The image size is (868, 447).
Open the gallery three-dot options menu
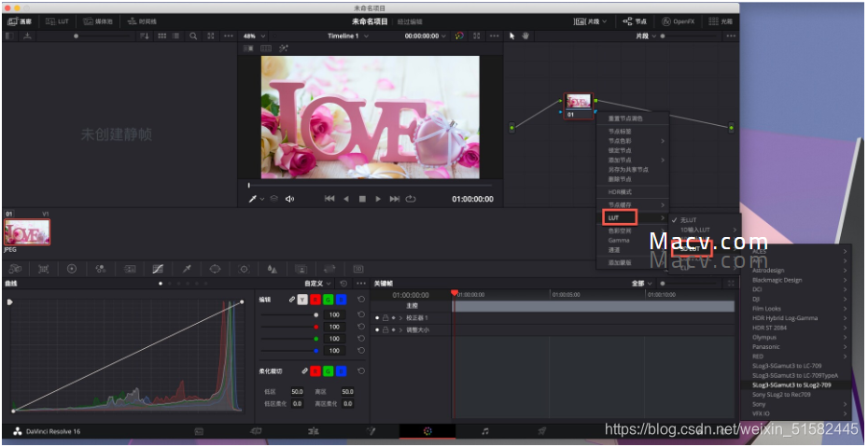pyautogui.click(x=228, y=36)
